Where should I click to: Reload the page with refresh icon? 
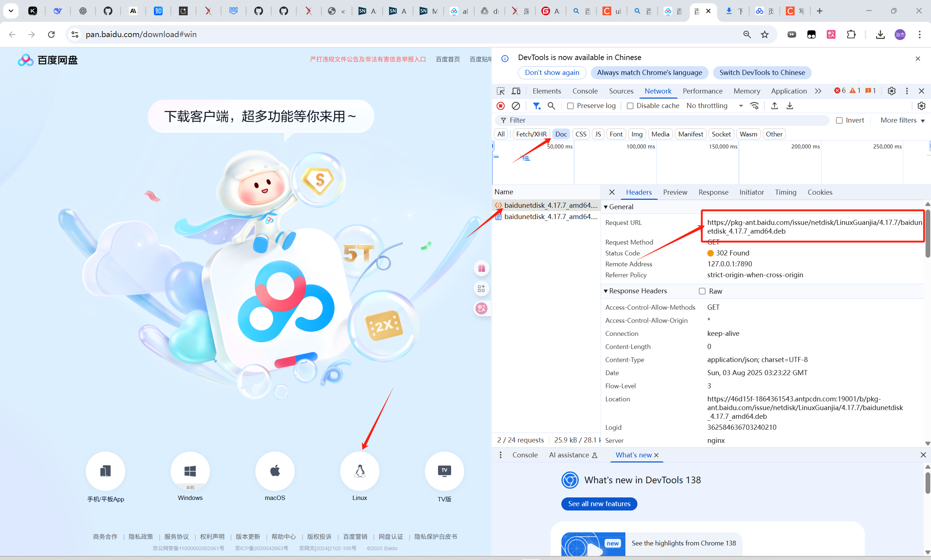51,34
